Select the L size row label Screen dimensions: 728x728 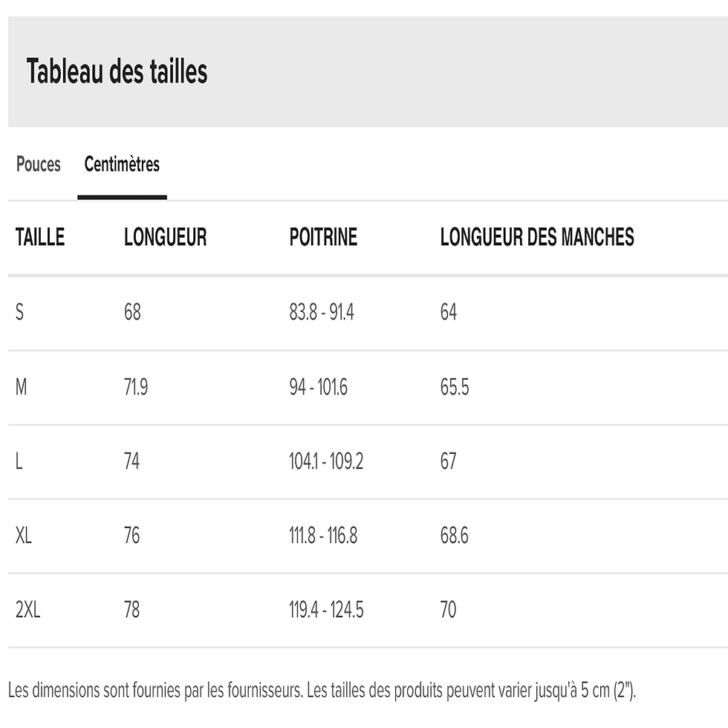tap(19, 461)
